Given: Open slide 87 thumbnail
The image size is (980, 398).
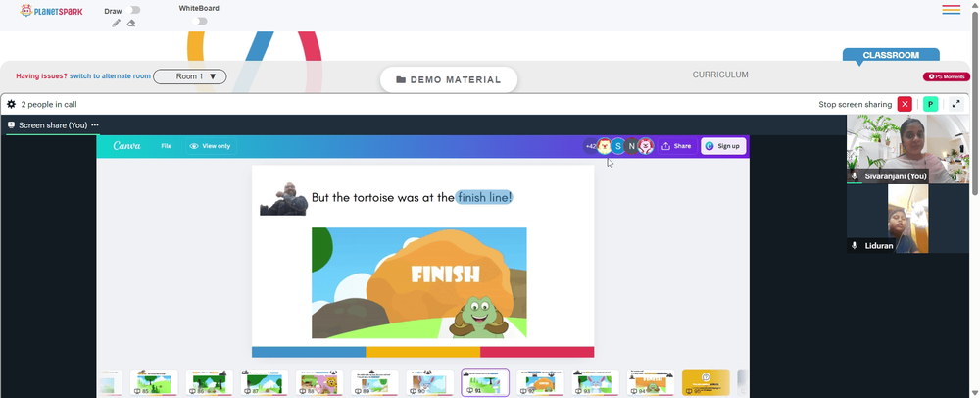Looking at the screenshot, I should [265, 382].
